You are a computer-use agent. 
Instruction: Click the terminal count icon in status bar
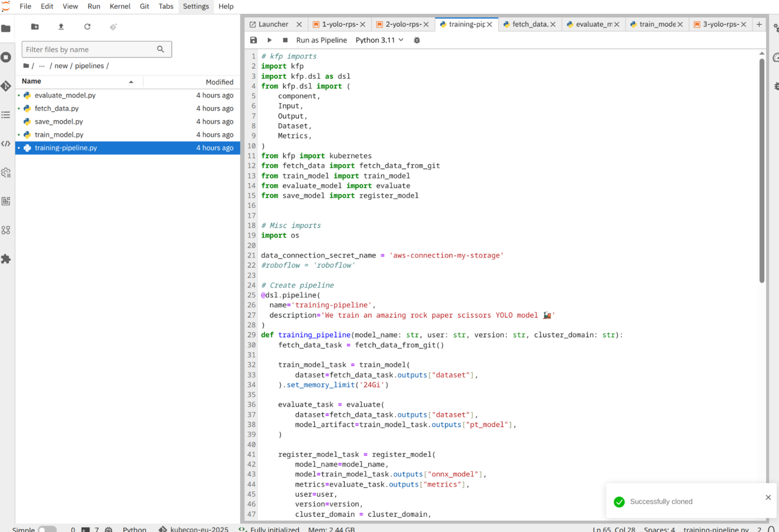(86, 529)
